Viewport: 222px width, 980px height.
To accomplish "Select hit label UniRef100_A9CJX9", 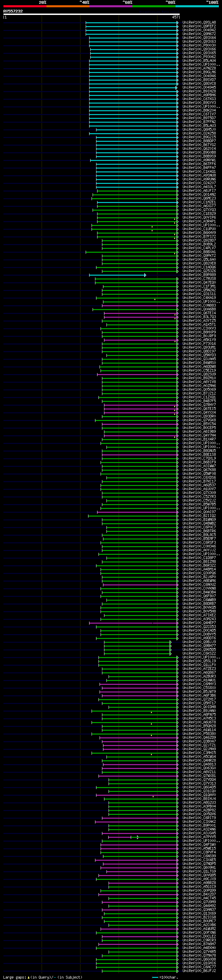I will coord(199,879).
